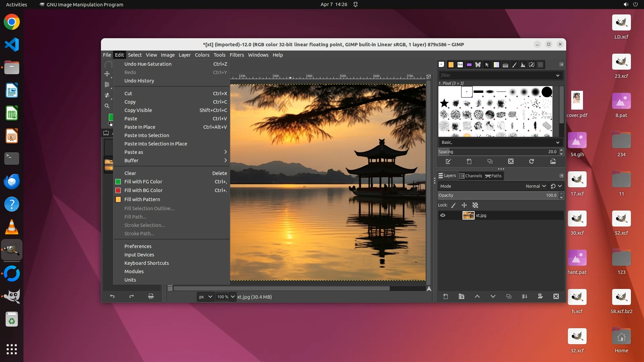Click the brush filter input field
This screenshot has width=644, height=362.
point(496,75)
